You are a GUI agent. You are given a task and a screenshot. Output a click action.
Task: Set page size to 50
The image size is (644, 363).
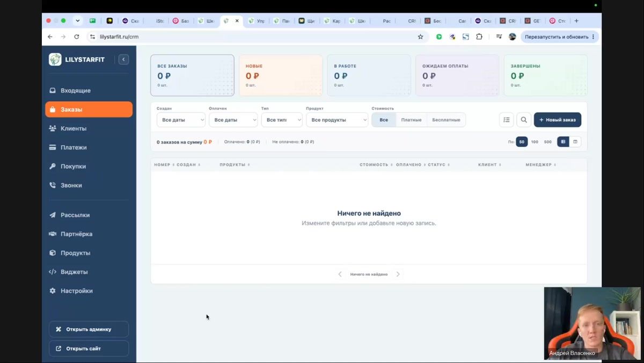522,142
